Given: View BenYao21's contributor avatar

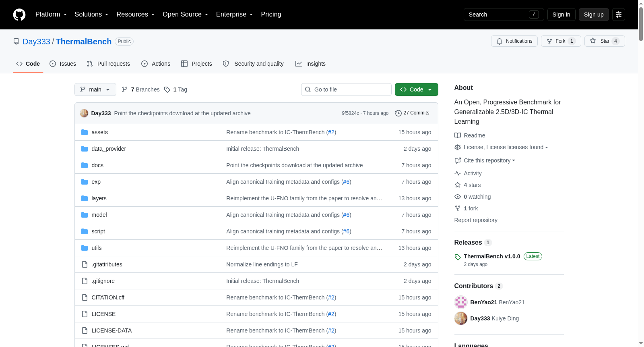Looking at the screenshot, I should point(461,302).
